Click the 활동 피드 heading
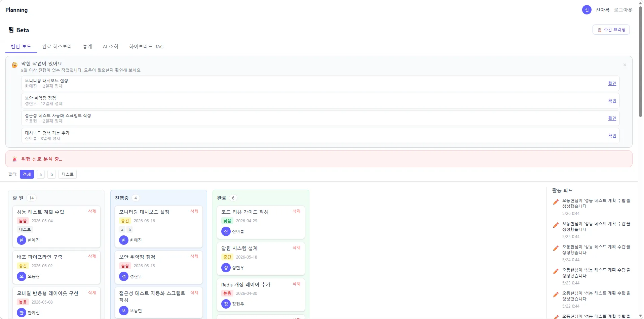 (x=562, y=190)
